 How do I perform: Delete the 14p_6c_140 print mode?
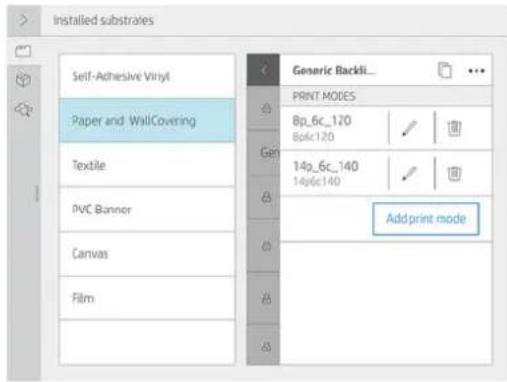[454, 174]
